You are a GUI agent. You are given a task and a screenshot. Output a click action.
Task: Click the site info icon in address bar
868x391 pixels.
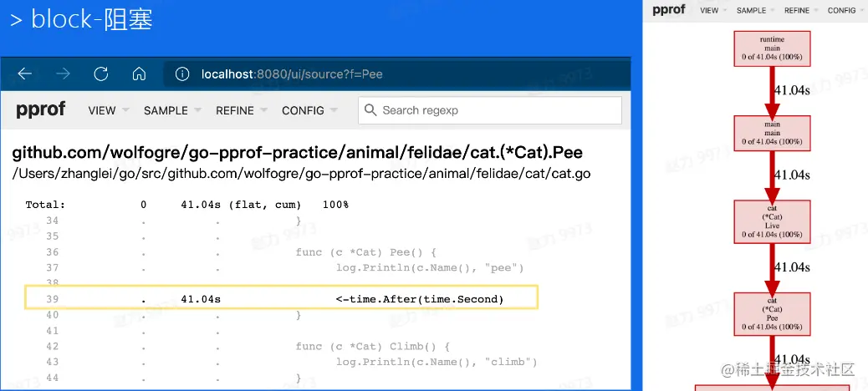(x=182, y=74)
